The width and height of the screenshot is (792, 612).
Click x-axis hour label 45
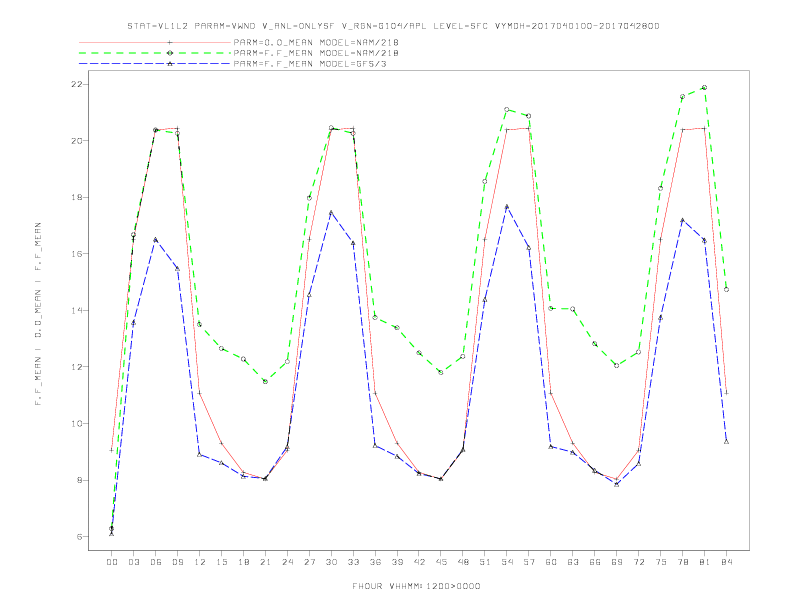441,562
